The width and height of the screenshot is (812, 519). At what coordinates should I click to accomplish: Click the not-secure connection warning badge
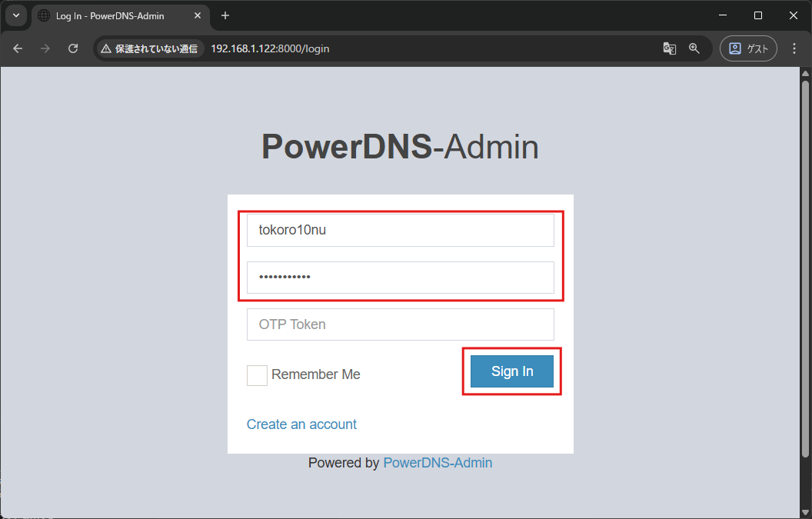pos(150,48)
